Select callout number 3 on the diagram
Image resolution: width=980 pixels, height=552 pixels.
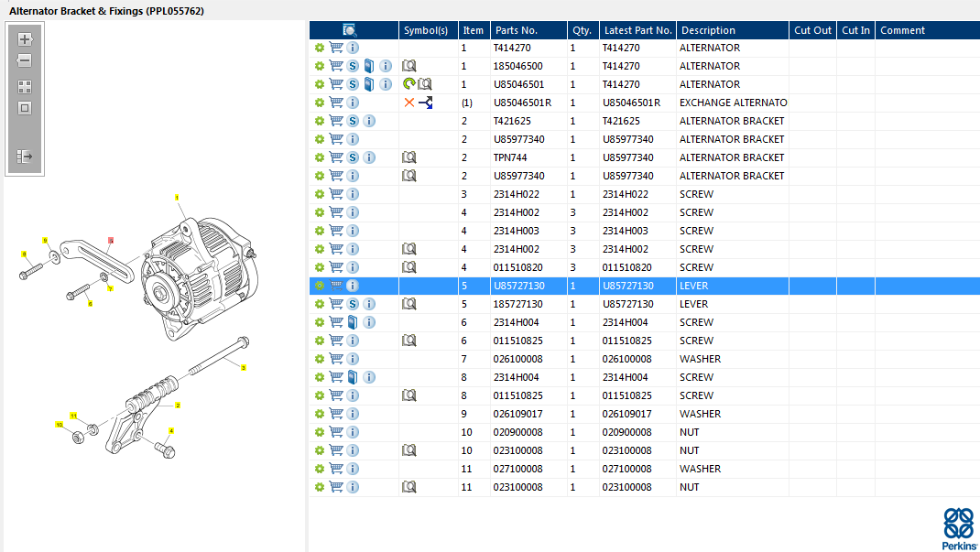tap(244, 368)
